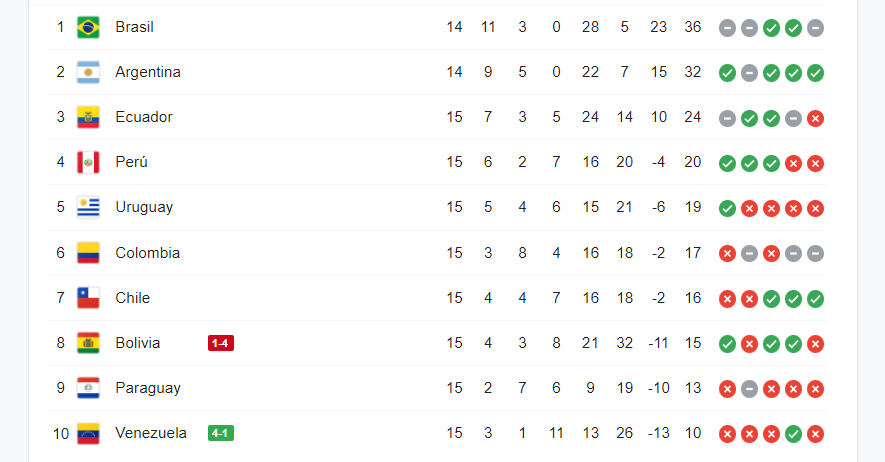Click the Venezuela flag icon
885x462 pixels.
(x=88, y=433)
